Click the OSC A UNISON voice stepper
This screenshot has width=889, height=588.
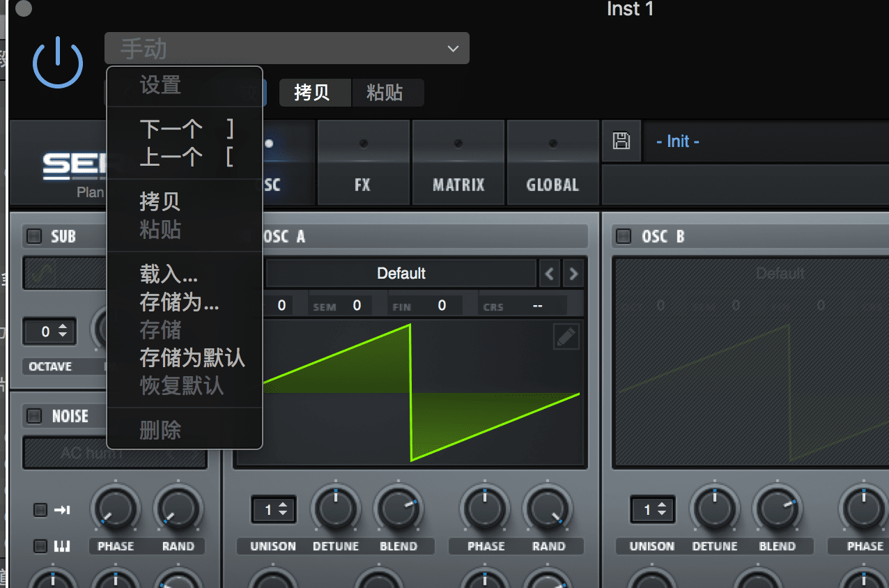(x=274, y=510)
